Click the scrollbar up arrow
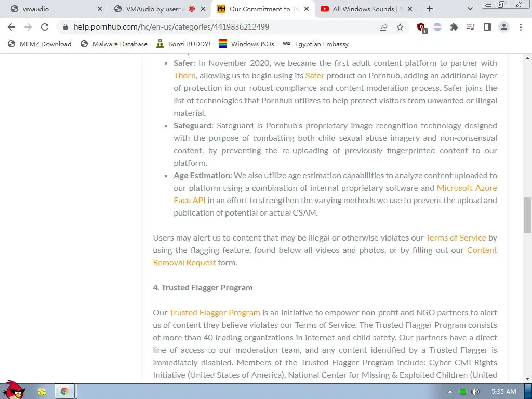The height and width of the screenshot is (399, 532). point(527,58)
